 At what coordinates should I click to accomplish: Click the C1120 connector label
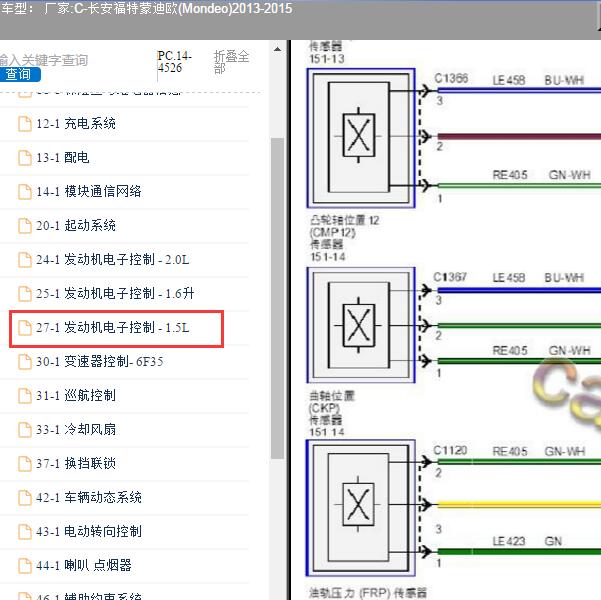coord(450,450)
